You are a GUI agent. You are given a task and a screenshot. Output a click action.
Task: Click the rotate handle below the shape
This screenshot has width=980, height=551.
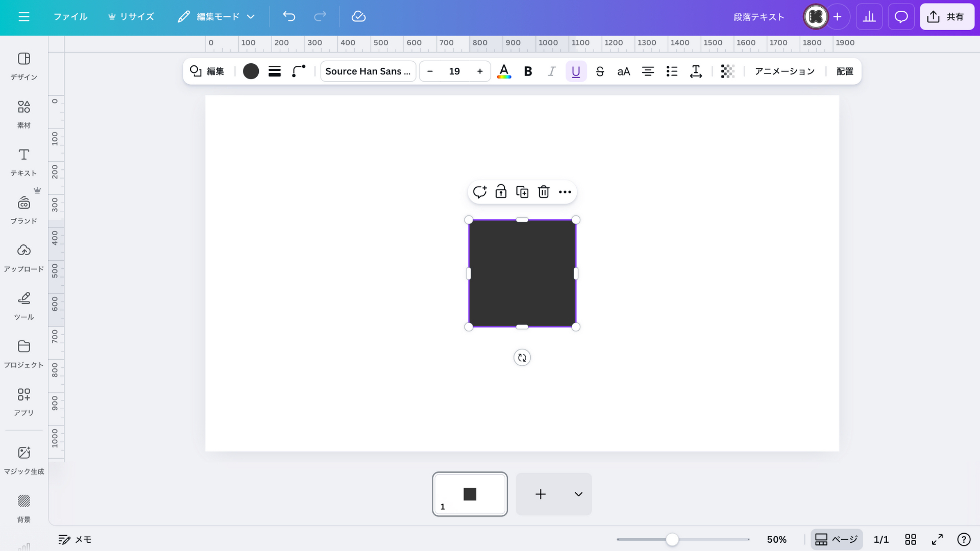(522, 358)
